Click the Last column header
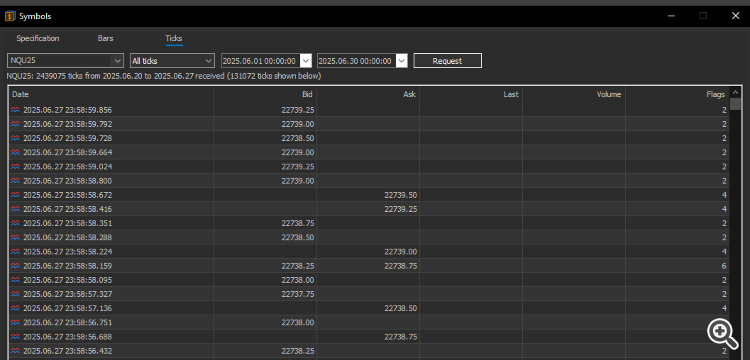 (471, 94)
